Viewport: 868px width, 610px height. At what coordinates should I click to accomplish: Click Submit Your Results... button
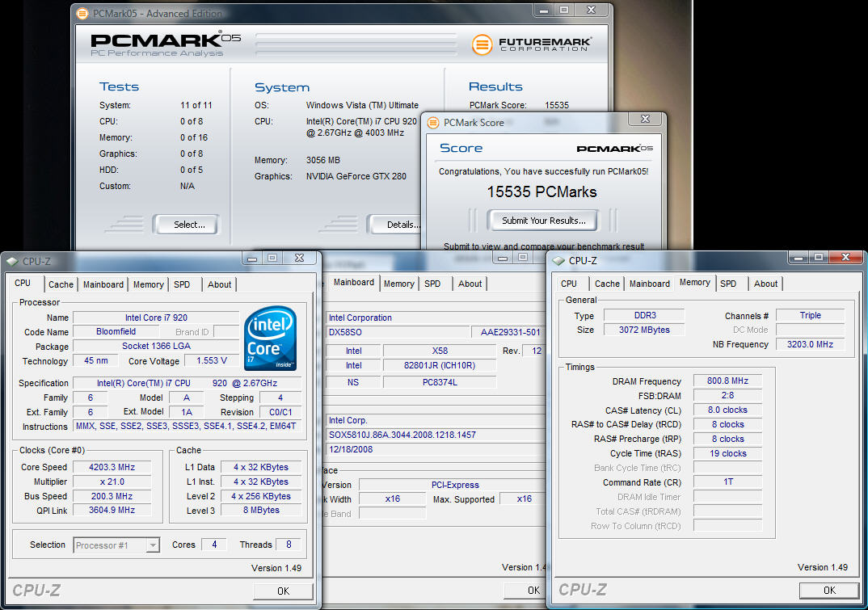click(543, 221)
